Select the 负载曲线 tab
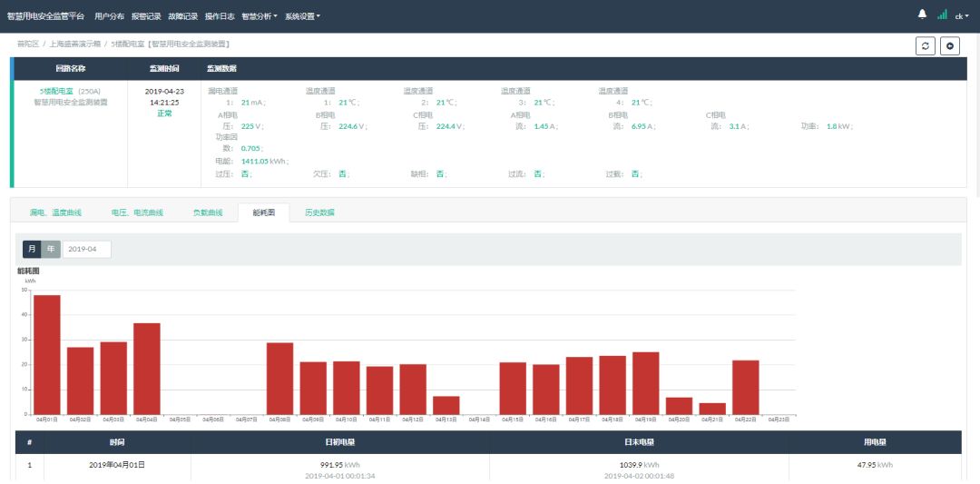Screen dimensions: 980x484 click(207, 212)
